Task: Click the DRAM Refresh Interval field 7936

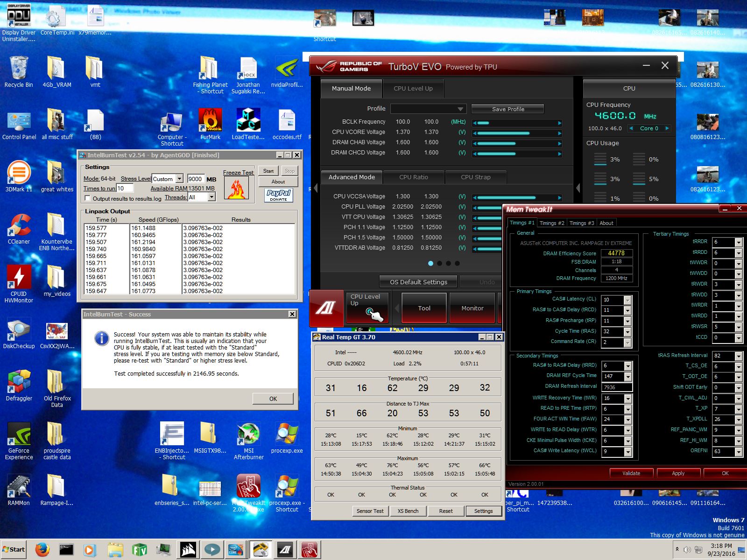Action: (x=617, y=387)
